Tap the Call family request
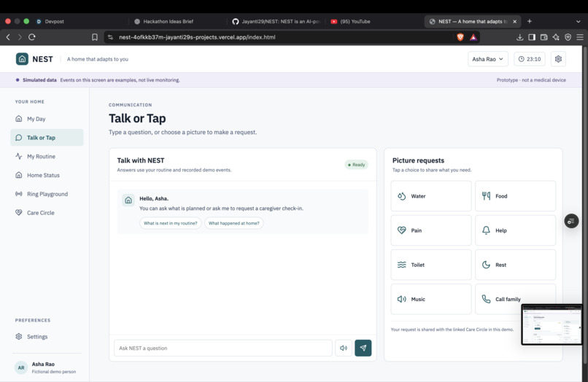Viewport: 588px width, 382px height. click(515, 299)
